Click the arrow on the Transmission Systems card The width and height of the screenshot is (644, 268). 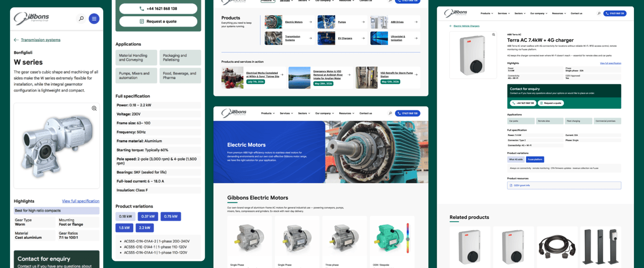(x=310, y=38)
